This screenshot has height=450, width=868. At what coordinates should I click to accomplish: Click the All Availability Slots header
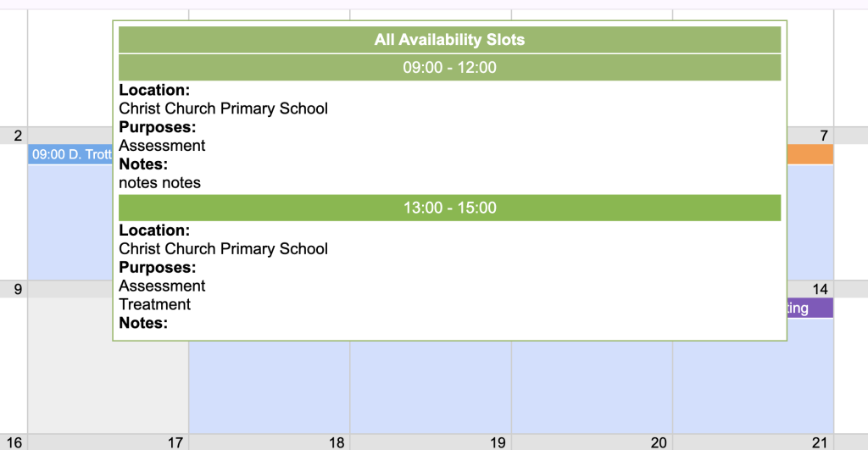click(x=449, y=40)
